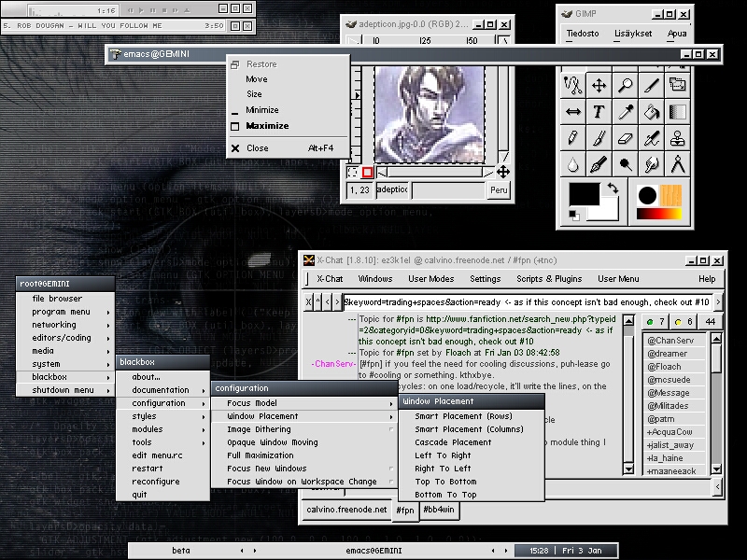This screenshot has width=747, height=560.
Task: Choose Cascade Placement option
Action: click(472, 441)
